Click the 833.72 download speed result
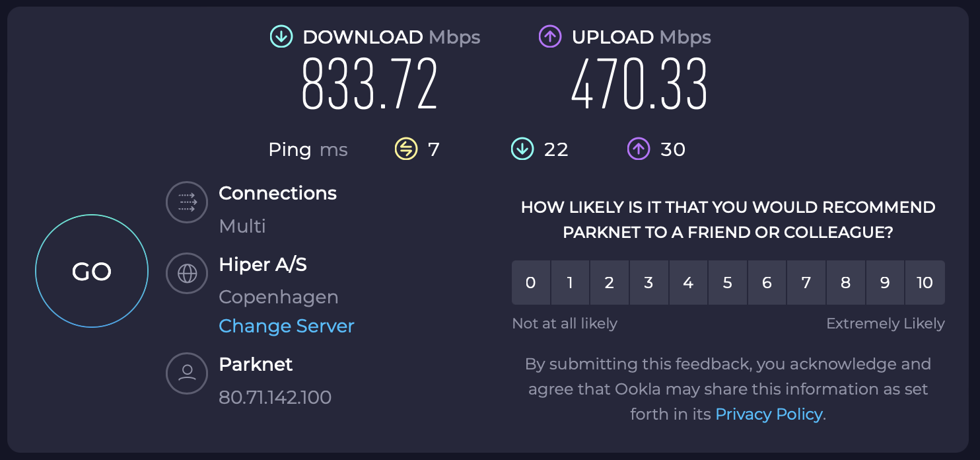Viewport: 980px width, 460px height. (370, 84)
